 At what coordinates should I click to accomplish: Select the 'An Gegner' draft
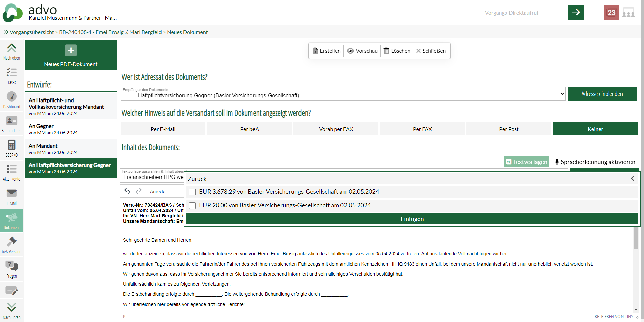[71, 129]
